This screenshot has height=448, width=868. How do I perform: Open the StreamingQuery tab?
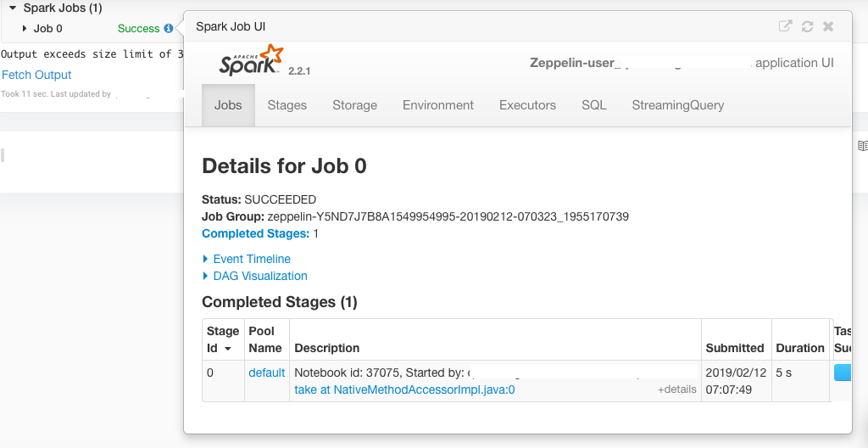pyautogui.click(x=677, y=105)
